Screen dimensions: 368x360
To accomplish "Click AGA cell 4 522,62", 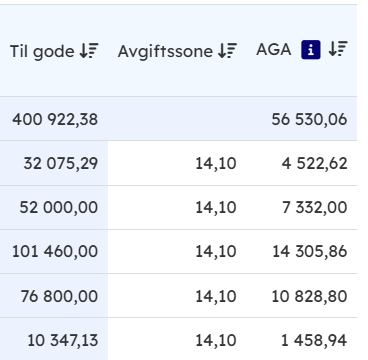I will (x=315, y=163).
